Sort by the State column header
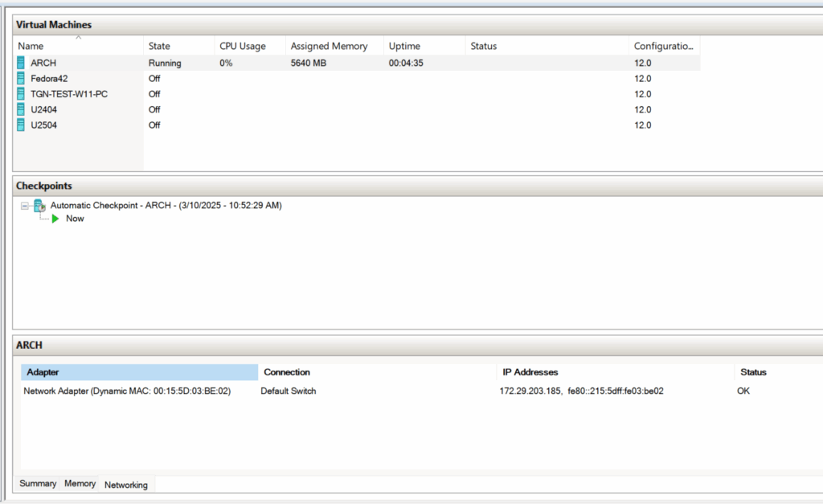 point(159,47)
